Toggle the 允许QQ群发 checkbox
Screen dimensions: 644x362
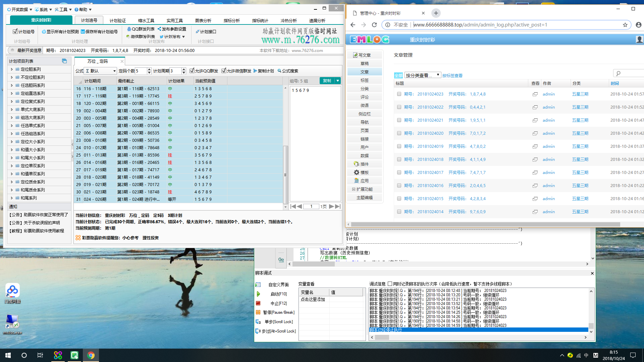click(x=192, y=71)
